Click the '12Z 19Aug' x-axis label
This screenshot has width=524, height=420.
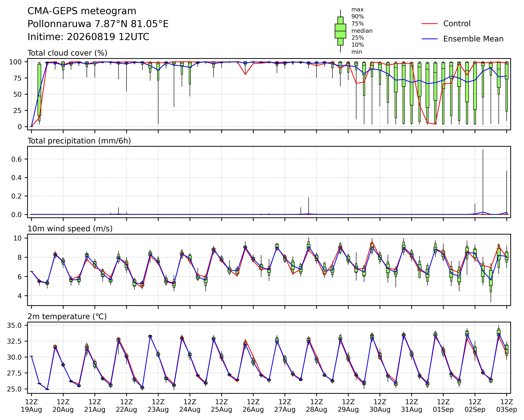click(x=31, y=406)
